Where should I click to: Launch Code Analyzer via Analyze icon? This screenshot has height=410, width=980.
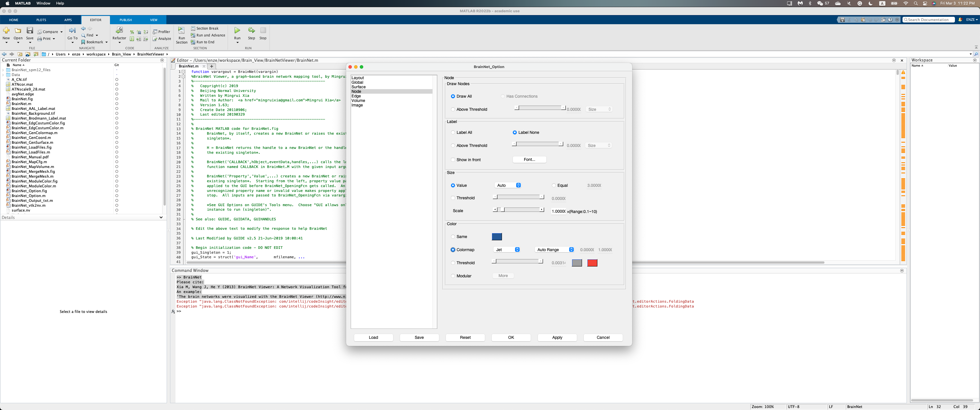pyautogui.click(x=162, y=38)
